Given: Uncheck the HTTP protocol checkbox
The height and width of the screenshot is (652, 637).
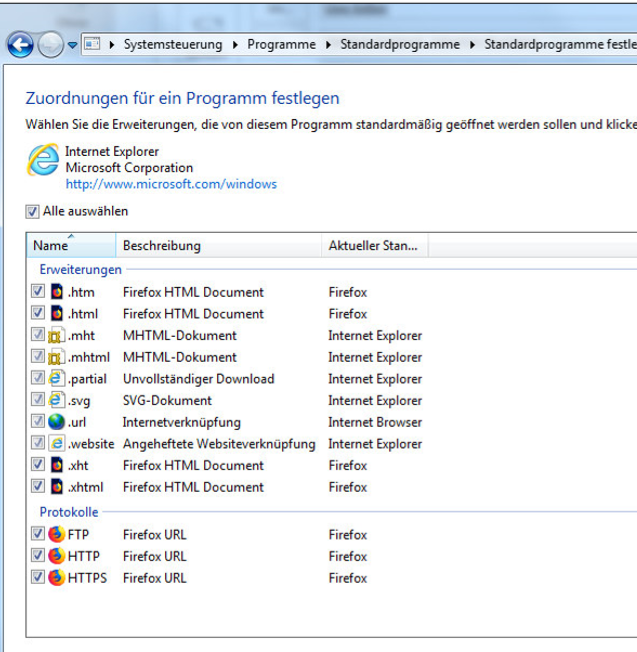Looking at the screenshot, I should (x=38, y=555).
